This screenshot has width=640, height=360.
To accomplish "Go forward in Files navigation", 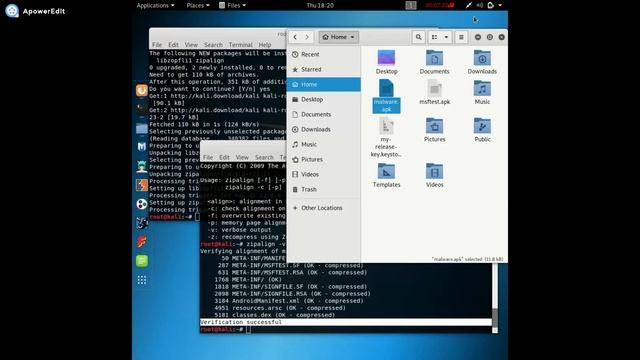I will tap(307, 37).
